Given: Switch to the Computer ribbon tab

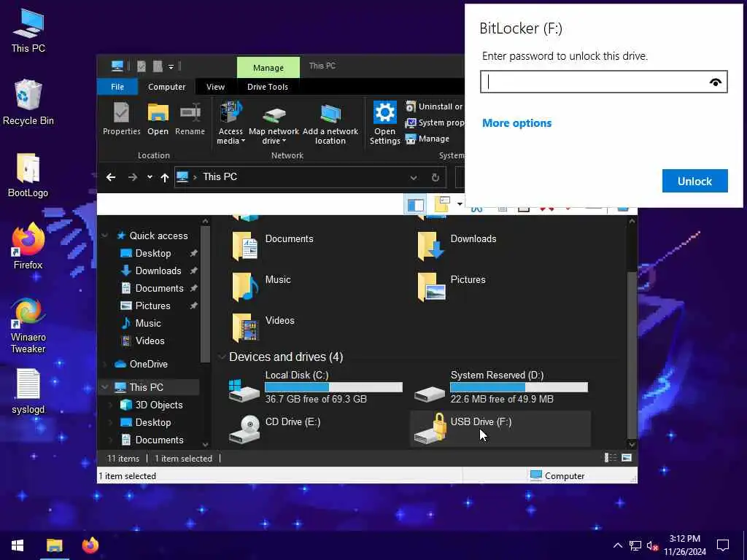Looking at the screenshot, I should [167, 87].
